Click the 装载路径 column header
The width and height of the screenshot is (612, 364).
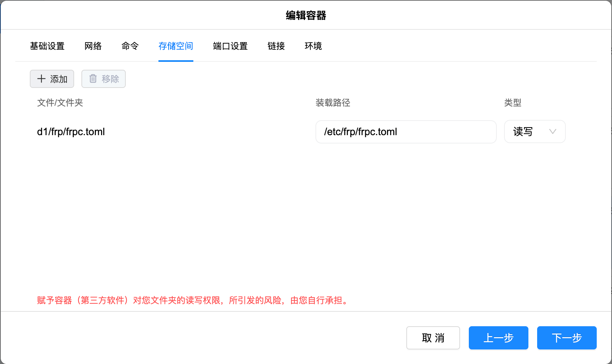(x=333, y=103)
